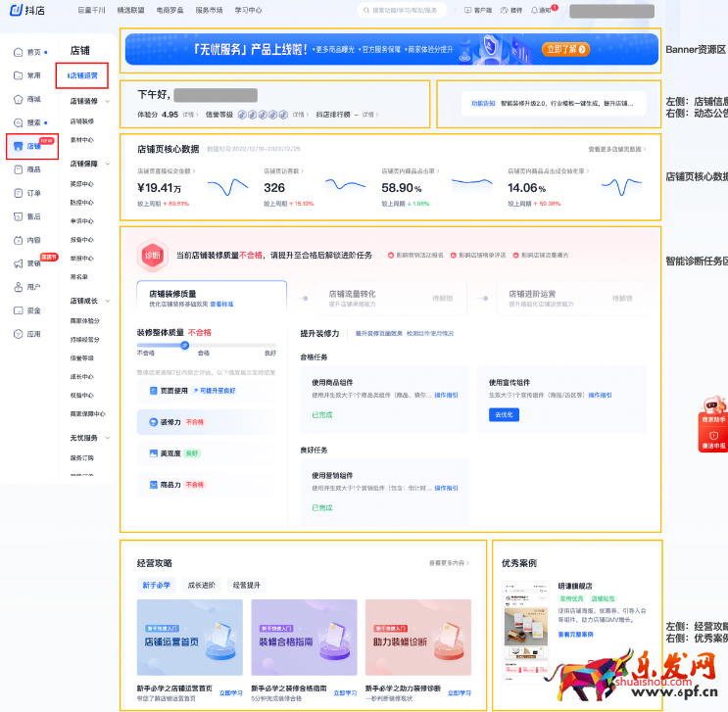Open 操作指引 for 使用营销组件
Image resolution: width=728 pixels, height=712 pixels.
click(x=446, y=488)
